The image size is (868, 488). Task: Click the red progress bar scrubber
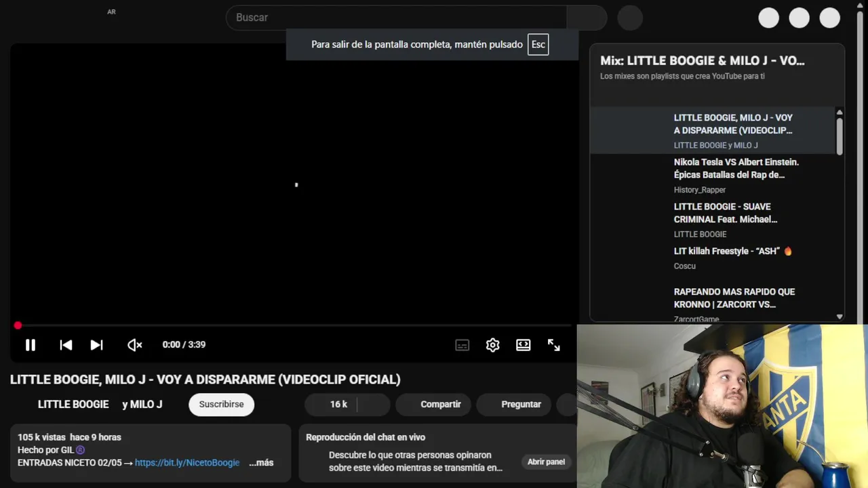[18, 326]
